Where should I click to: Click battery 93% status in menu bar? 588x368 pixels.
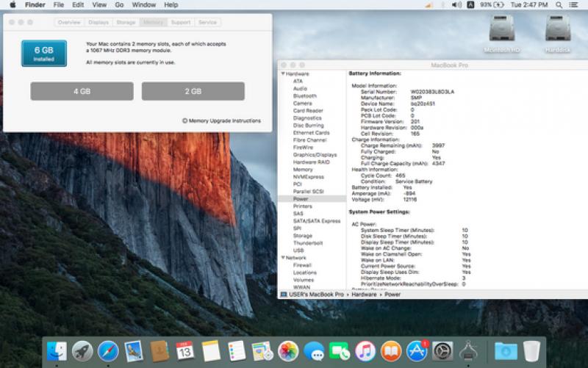[x=492, y=5]
